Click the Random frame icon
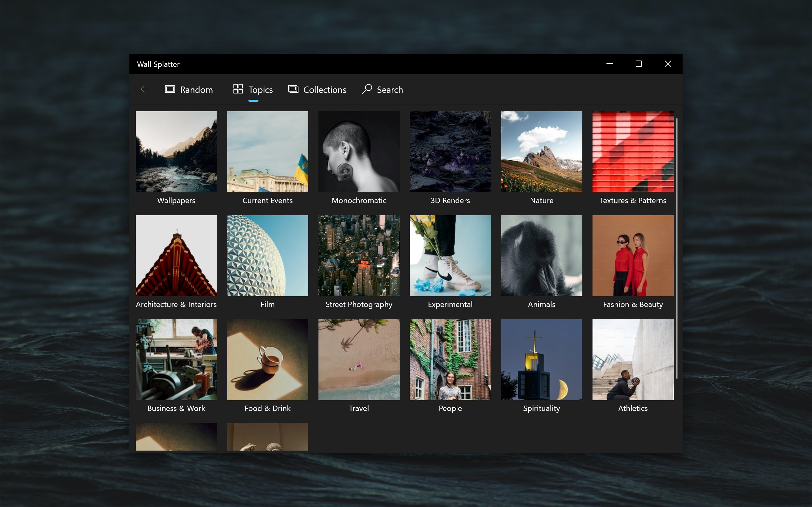 point(170,89)
